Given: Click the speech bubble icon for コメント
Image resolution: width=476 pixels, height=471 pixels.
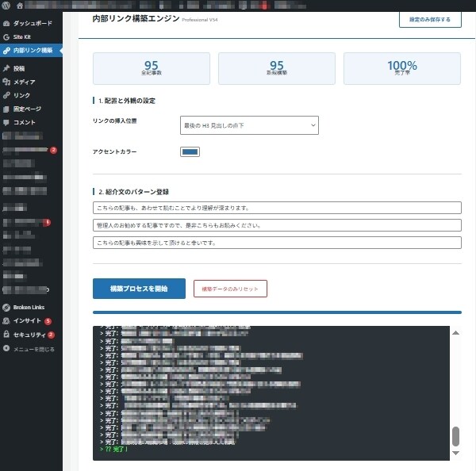Looking at the screenshot, I should point(6,122).
